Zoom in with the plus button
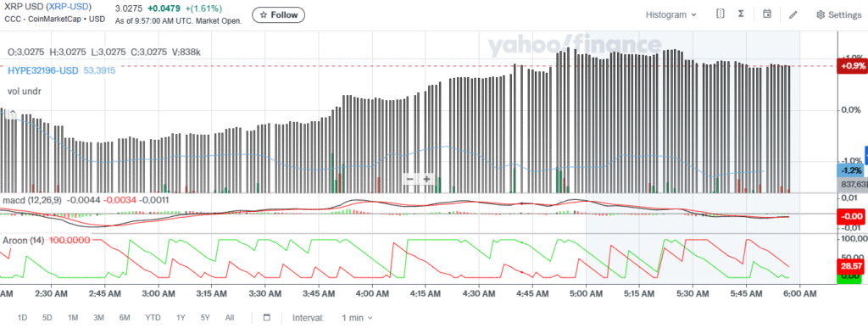This screenshot has width=868, height=328. (x=427, y=179)
